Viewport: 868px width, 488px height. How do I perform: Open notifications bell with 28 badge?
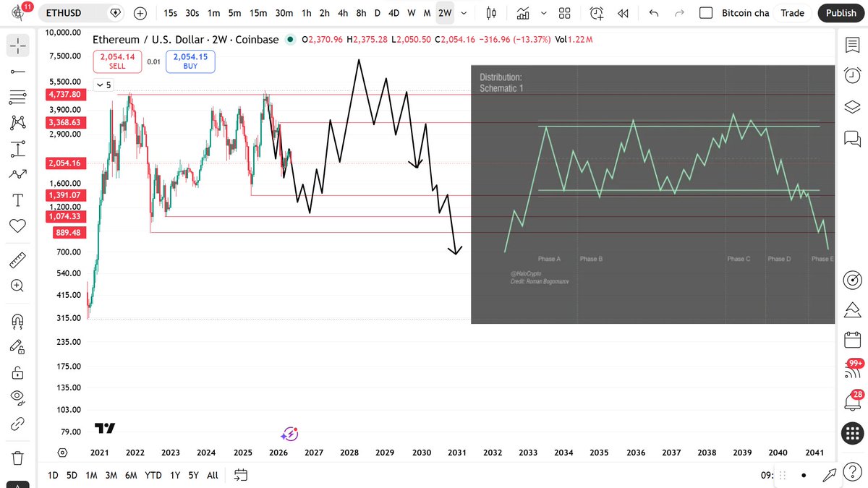click(853, 401)
